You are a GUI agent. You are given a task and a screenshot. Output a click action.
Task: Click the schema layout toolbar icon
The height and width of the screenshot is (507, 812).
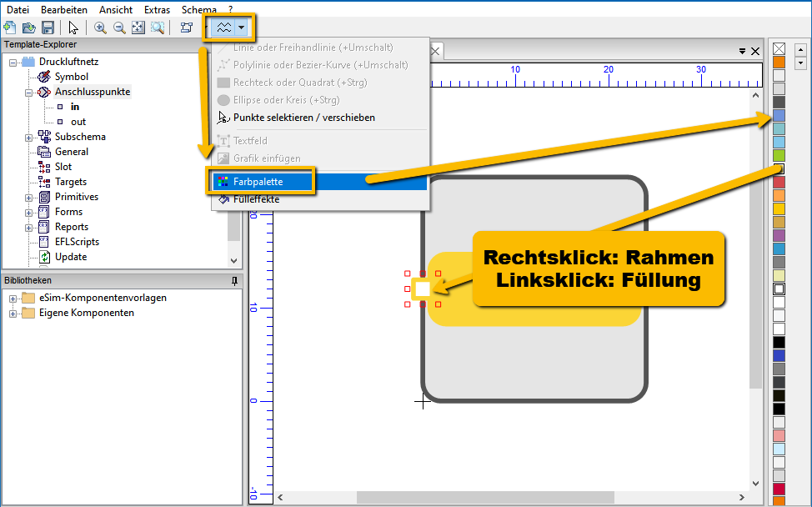tap(187, 28)
